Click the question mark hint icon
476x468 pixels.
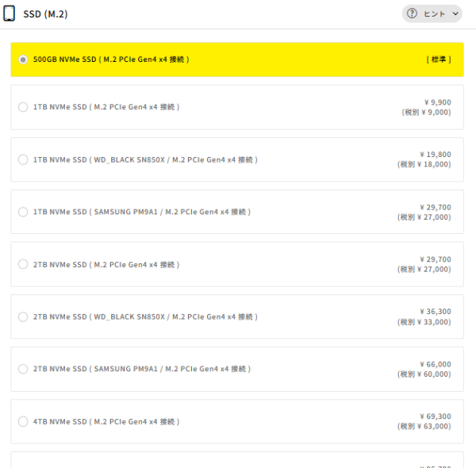(412, 13)
